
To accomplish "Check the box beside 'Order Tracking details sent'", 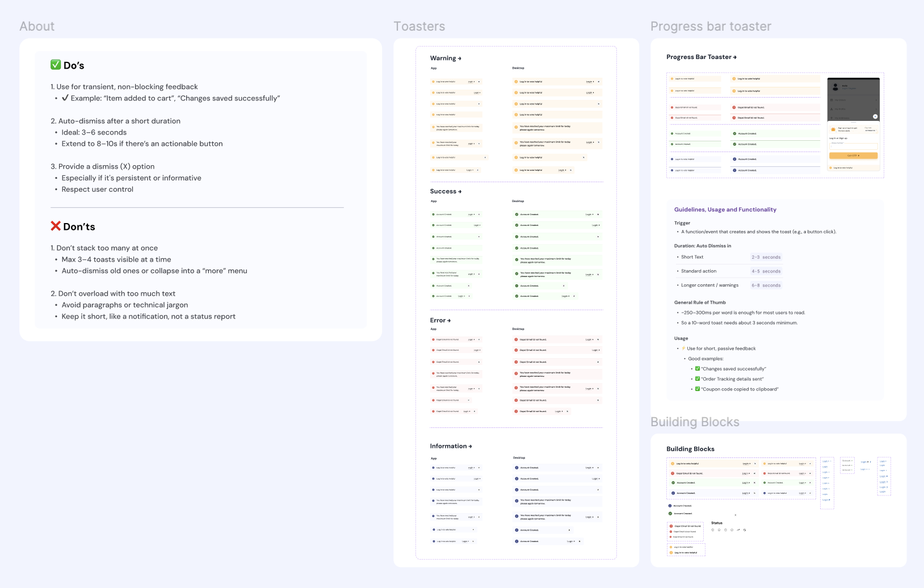I will click(x=698, y=379).
